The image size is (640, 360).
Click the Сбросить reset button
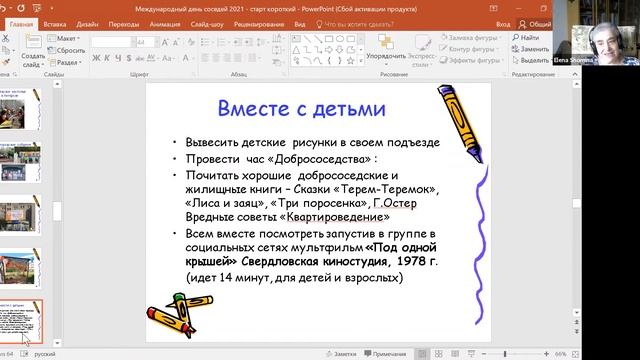click(67, 51)
